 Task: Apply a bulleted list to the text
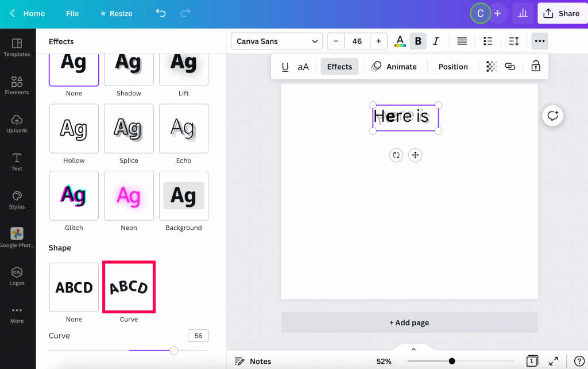488,41
